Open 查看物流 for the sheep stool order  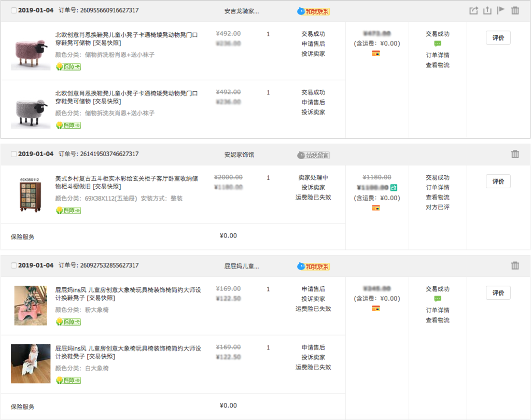[437, 65]
